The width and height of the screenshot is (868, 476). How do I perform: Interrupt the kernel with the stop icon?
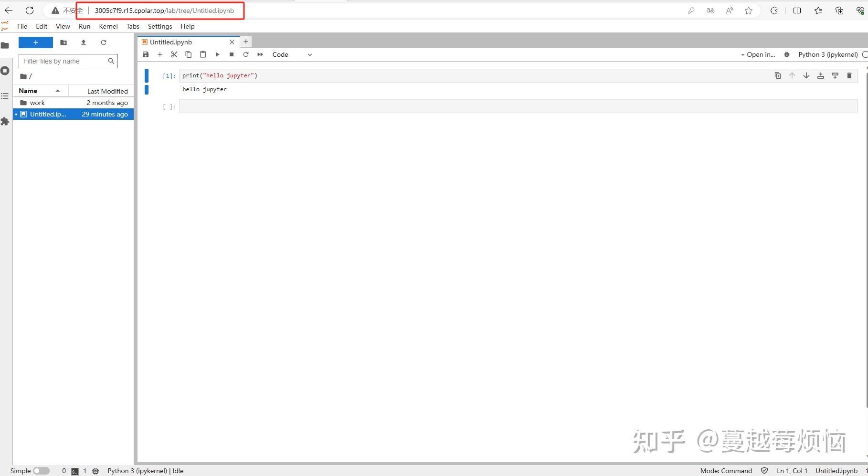[x=231, y=54]
